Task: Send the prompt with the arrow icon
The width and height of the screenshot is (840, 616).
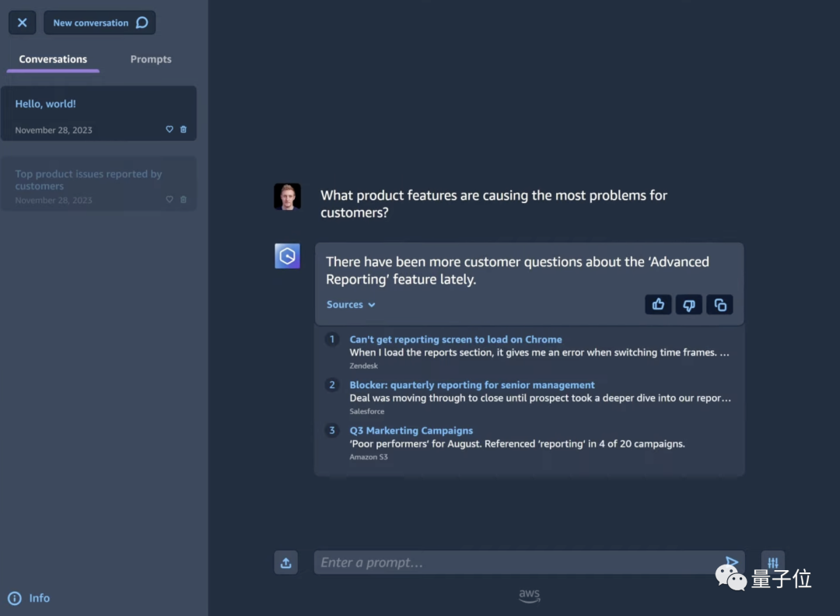Action: 731,562
